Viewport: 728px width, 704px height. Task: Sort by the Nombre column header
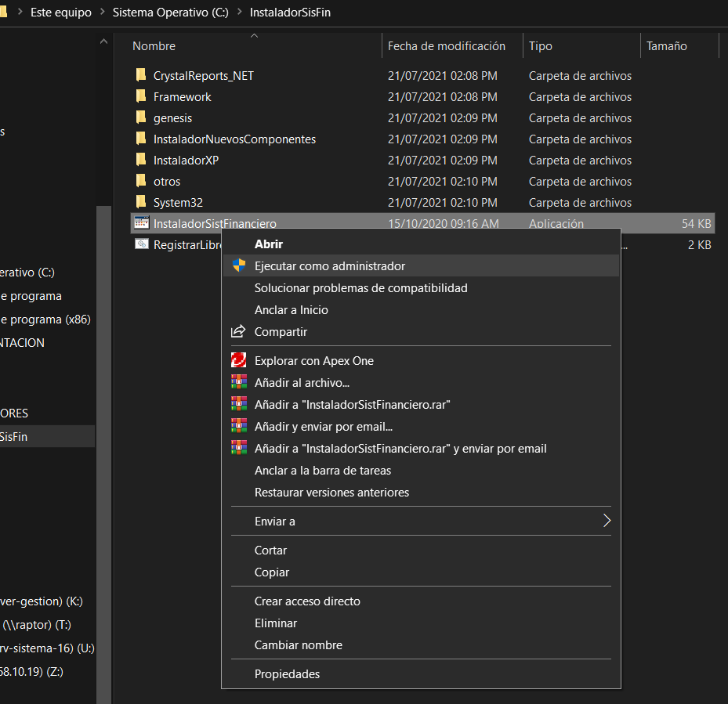click(x=154, y=46)
